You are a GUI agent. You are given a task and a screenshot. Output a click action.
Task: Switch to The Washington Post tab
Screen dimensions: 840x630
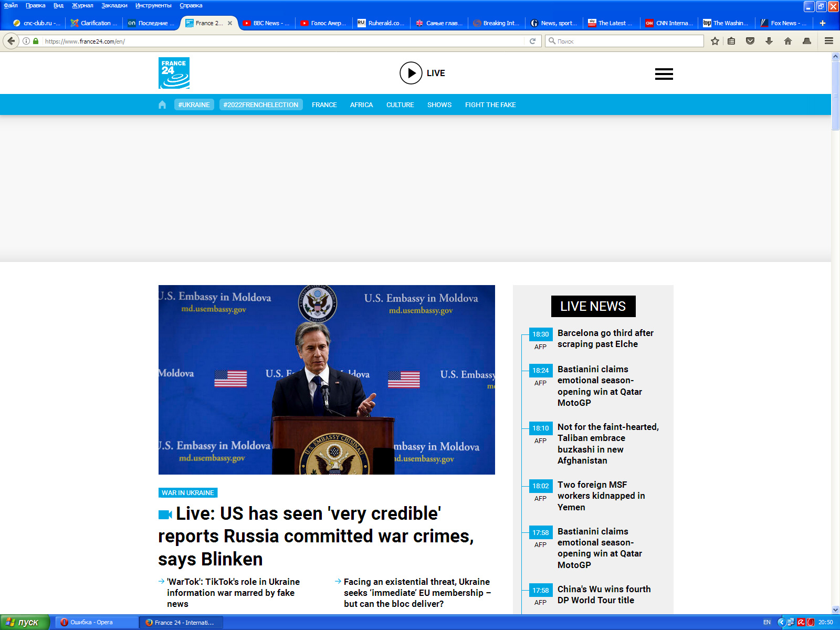pos(727,23)
